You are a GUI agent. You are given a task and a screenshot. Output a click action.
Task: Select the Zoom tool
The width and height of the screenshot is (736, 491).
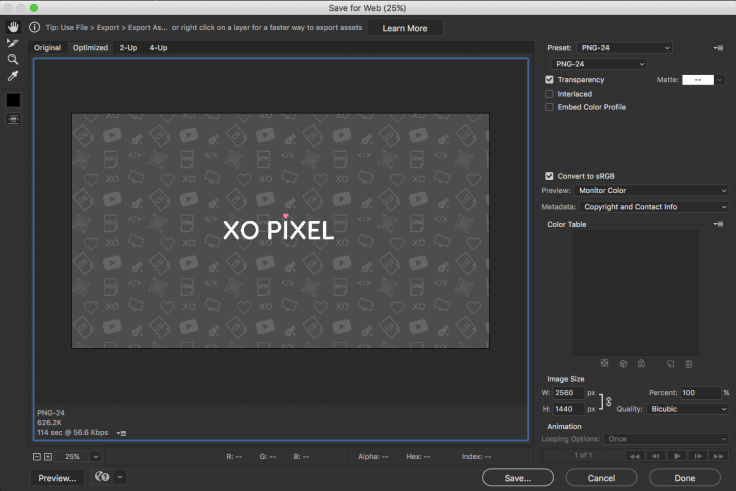click(x=13, y=59)
